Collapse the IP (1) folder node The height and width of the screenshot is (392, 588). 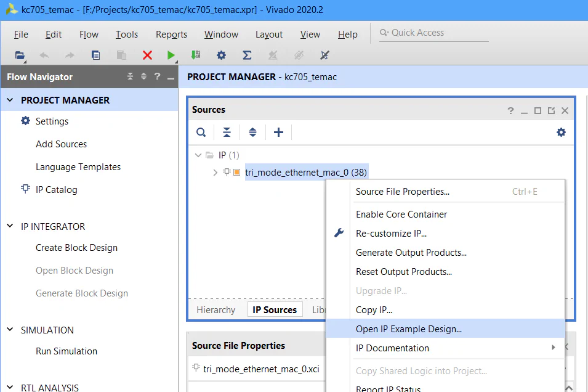[x=198, y=155]
